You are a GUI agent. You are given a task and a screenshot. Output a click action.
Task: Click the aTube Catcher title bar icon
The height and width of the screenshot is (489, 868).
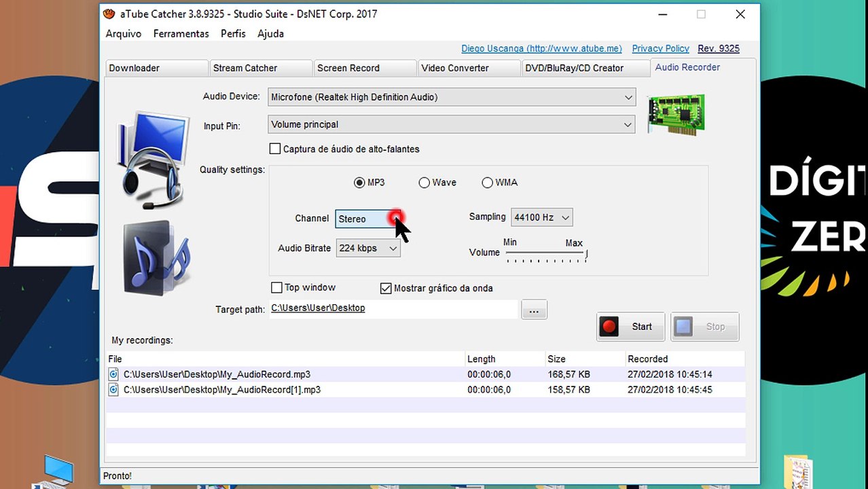pyautogui.click(x=109, y=14)
